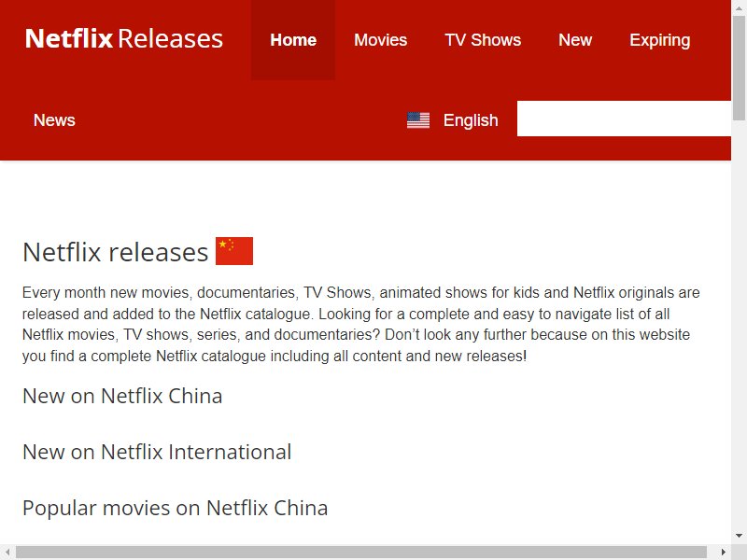
Task: Select the New menu item
Action: coord(575,40)
